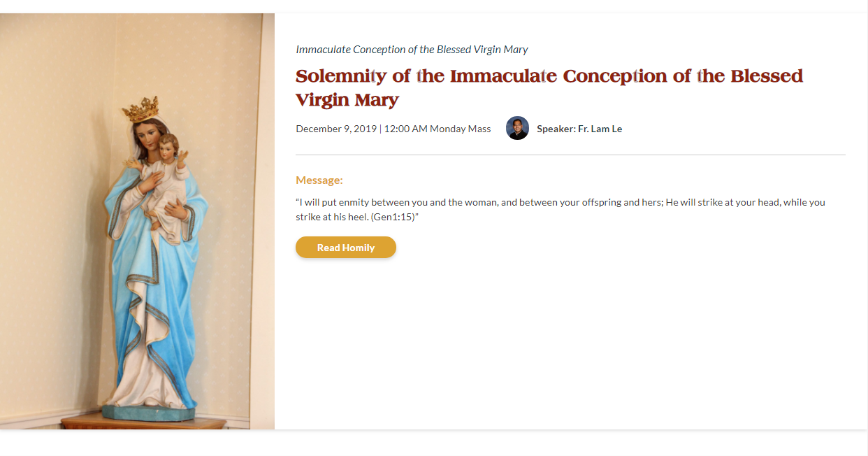Viewport: 868px width, 456px height.
Task: Open the Solemnity of the Immaculate Conception title
Action: pos(549,76)
